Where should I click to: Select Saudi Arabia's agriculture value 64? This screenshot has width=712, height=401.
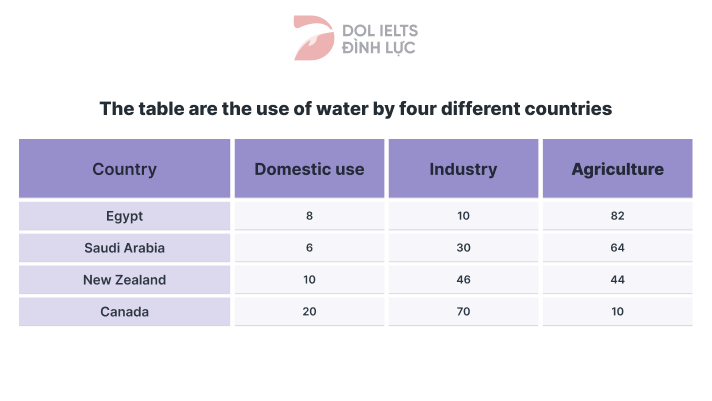pos(617,248)
